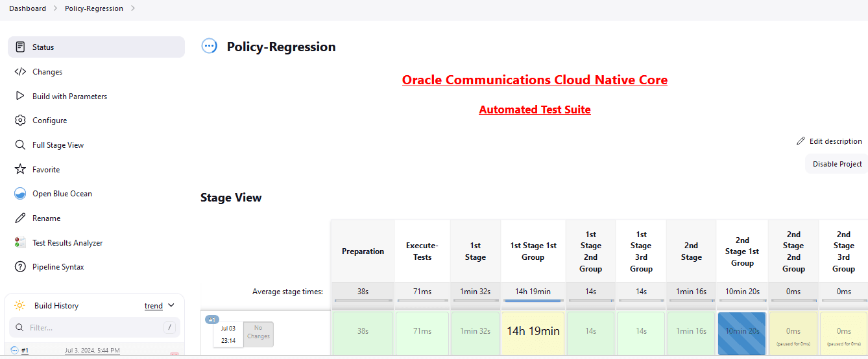The height and width of the screenshot is (359, 868).
Task: Click the Stage View heading
Action: (x=231, y=198)
